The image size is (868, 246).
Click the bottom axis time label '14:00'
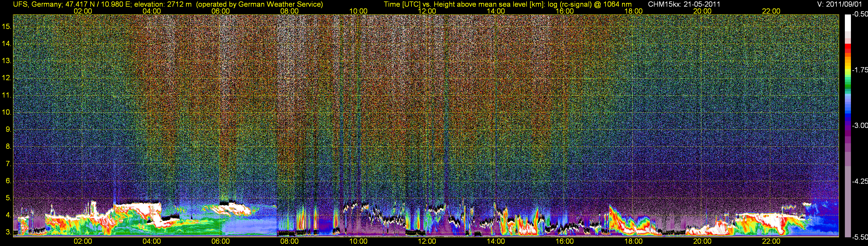496,242
